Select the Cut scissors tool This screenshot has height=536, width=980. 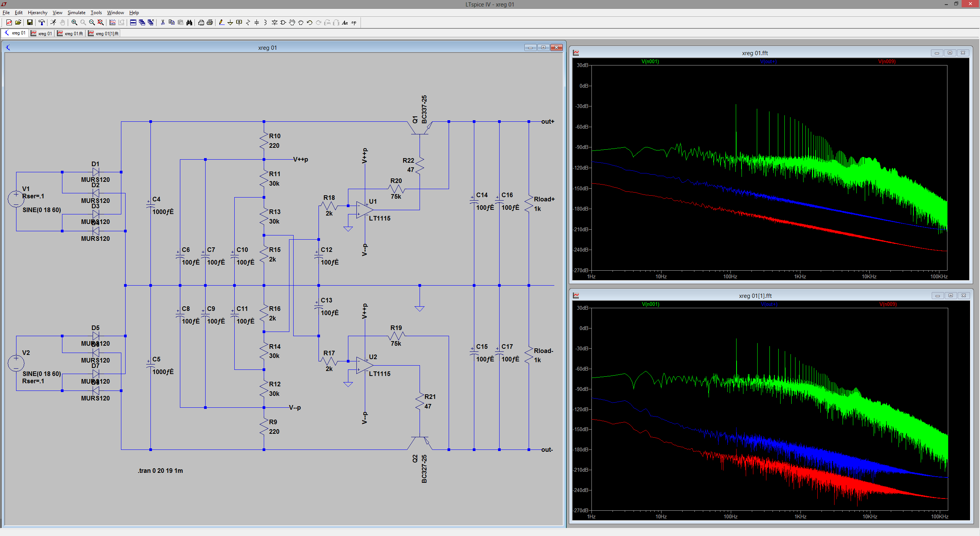163,23
